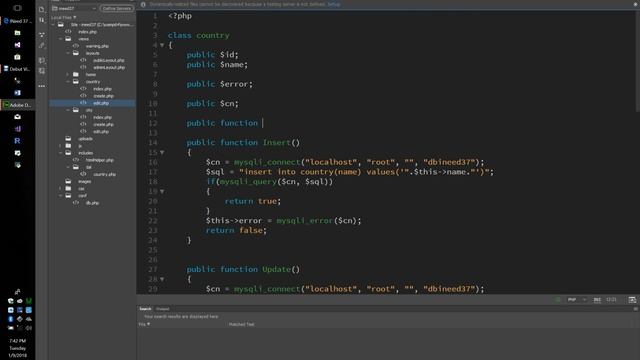640x360 pixels.
Task: Fold the Insert function at line 15
Action: click(162, 152)
